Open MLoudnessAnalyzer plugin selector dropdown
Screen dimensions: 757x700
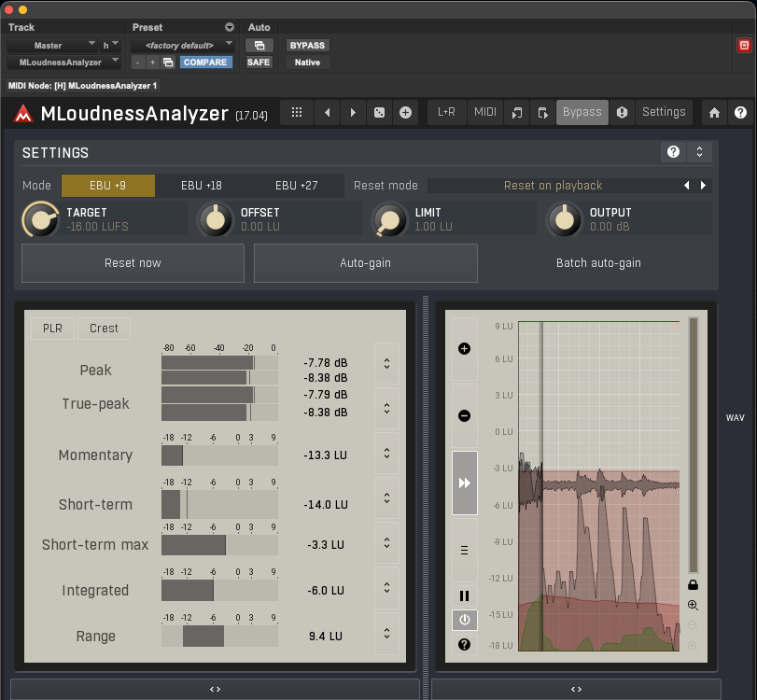pyautogui.click(x=63, y=63)
